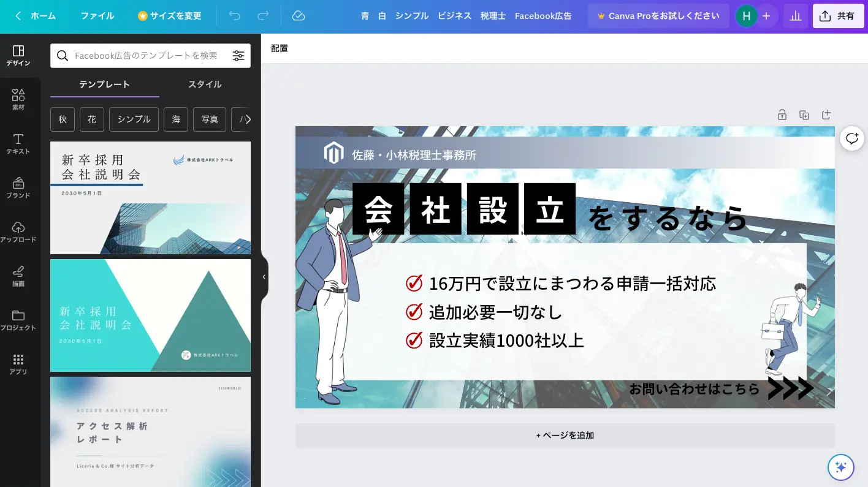Screen dimensions: 868x487
Task: Select the 海 category chip
Action: coord(176,119)
